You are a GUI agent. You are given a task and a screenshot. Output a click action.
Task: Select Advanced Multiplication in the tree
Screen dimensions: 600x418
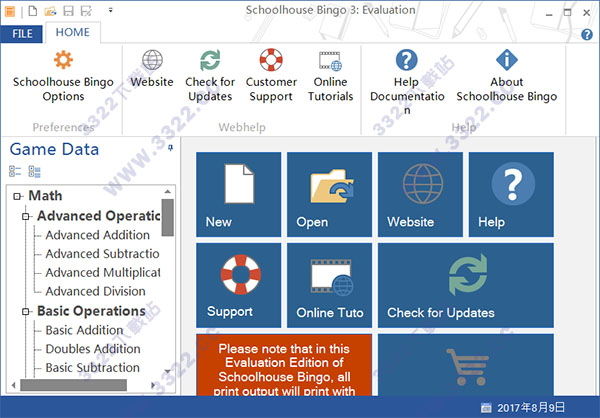(x=103, y=273)
